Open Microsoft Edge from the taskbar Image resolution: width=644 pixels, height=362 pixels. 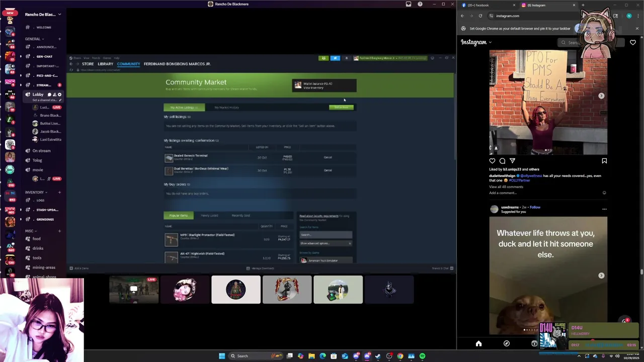[x=323, y=356]
